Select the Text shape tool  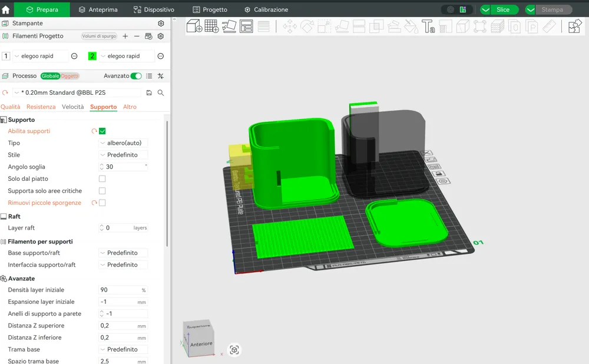pyautogui.click(x=428, y=27)
